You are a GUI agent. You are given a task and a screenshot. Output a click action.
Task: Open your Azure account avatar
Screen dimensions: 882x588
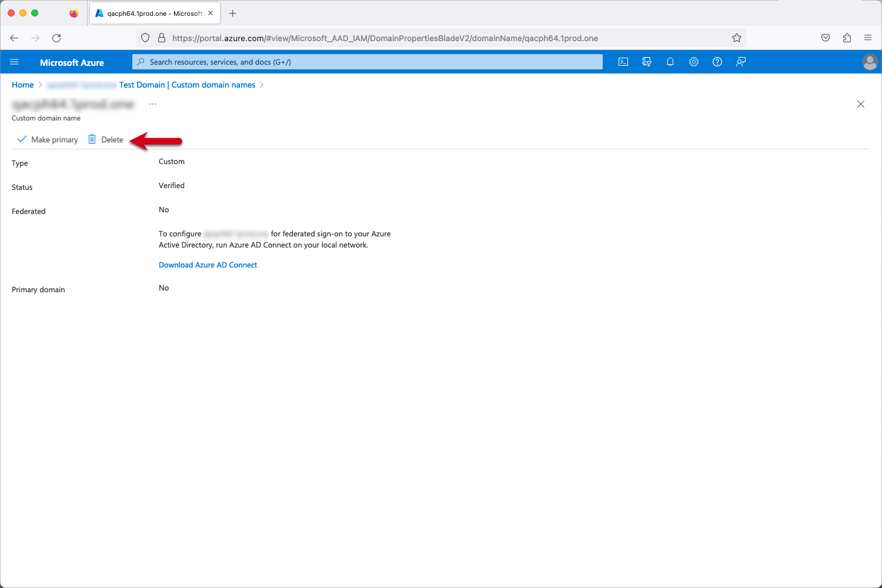pyautogui.click(x=870, y=62)
